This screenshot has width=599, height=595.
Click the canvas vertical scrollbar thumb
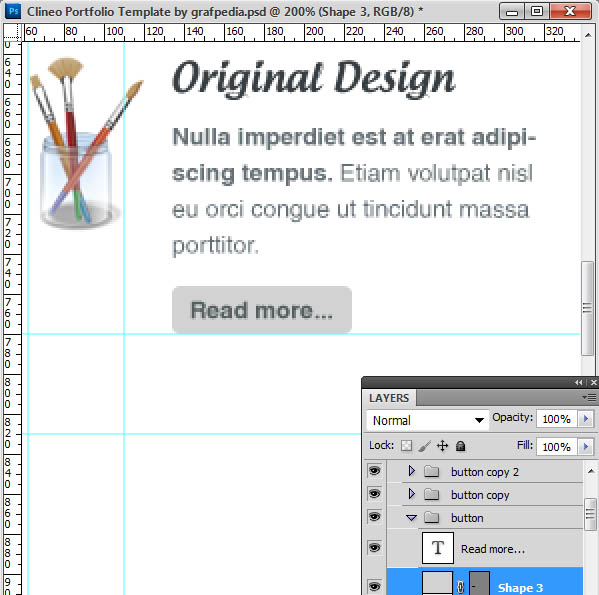click(x=587, y=308)
